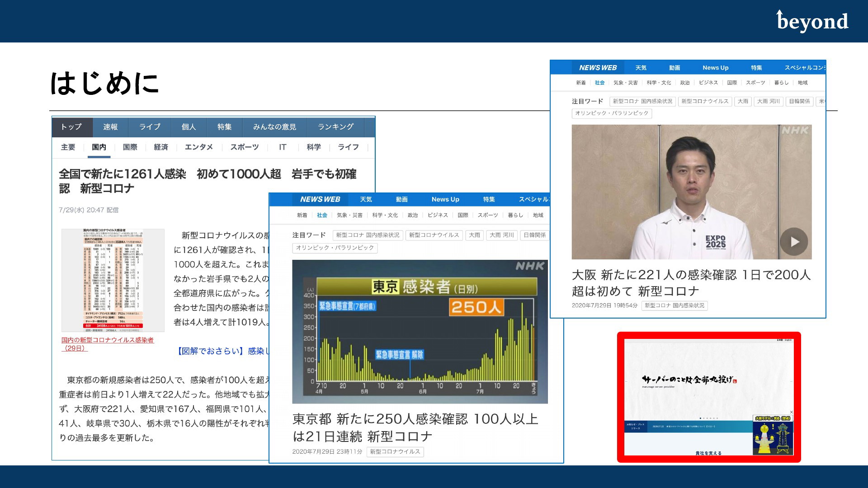Viewport: 868px width, 488px height.
Task: Click 大雨 河川 keyword in Osaka article window
Action: pyautogui.click(x=769, y=101)
